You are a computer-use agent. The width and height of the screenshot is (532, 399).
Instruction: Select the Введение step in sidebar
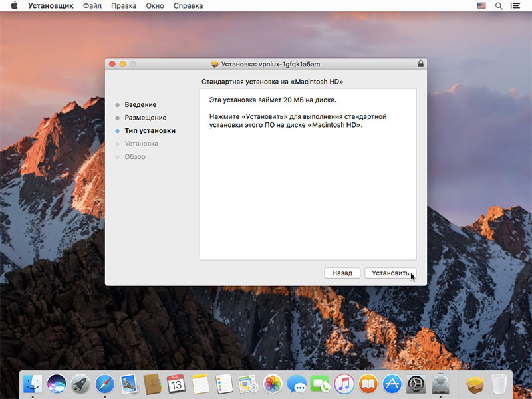click(x=140, y=105)
